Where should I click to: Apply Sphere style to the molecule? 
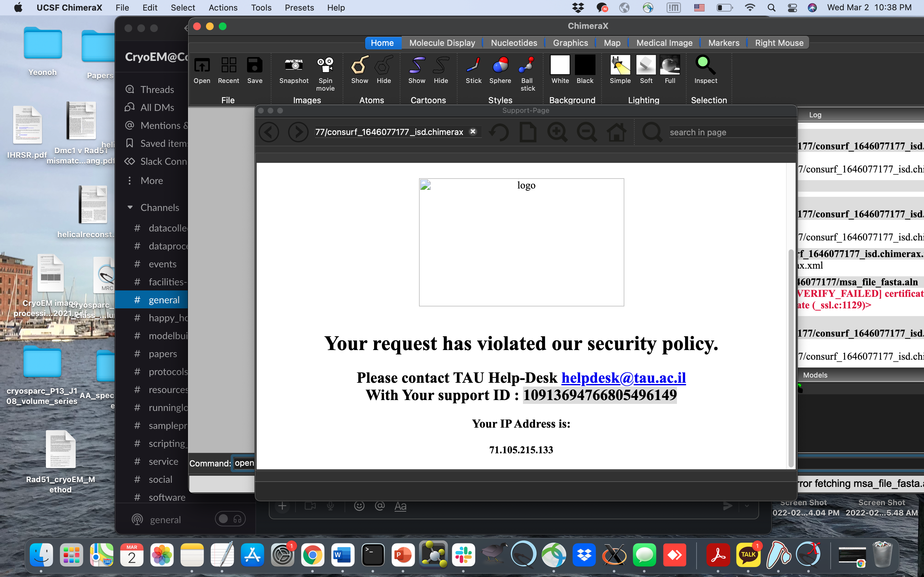(x=500, y=66)
